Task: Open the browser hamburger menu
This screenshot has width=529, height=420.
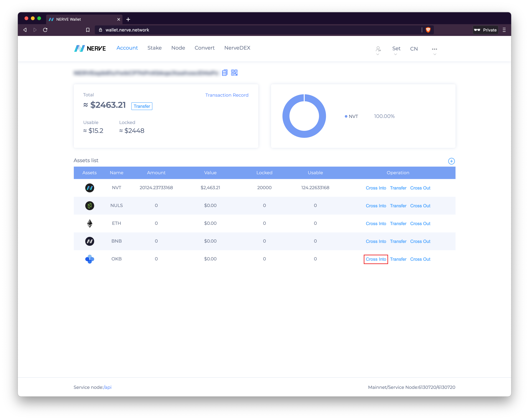Action: click(x=504, y=30)
